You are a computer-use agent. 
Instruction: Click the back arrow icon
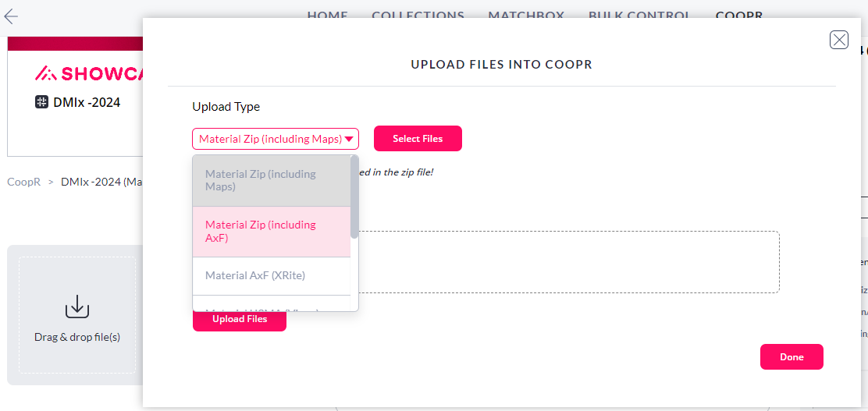11,16
